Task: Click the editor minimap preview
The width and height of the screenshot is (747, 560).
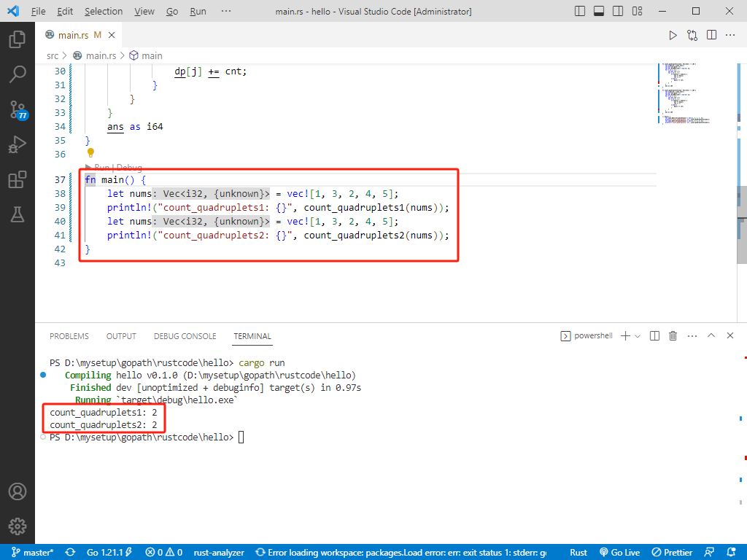Action: [x=686, y=93]
